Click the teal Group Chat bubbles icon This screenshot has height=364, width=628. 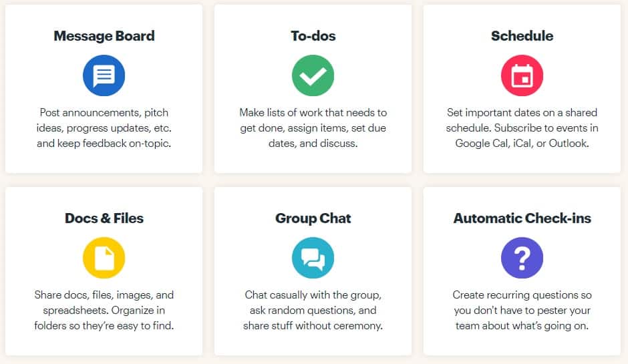[x=313, y=258]
